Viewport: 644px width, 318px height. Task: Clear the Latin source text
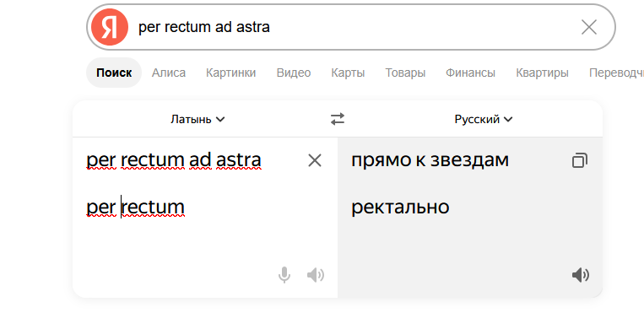pyautogui.click(x=315, y=160)
